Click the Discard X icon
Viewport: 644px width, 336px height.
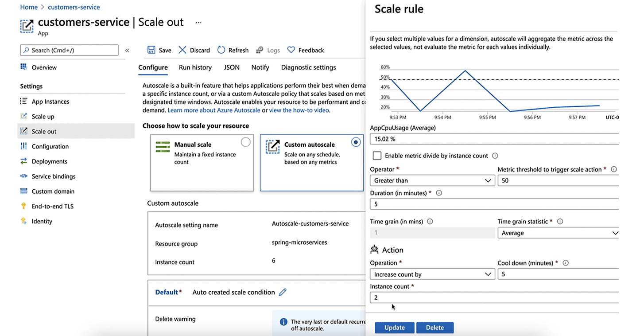[x=182, y=50]
